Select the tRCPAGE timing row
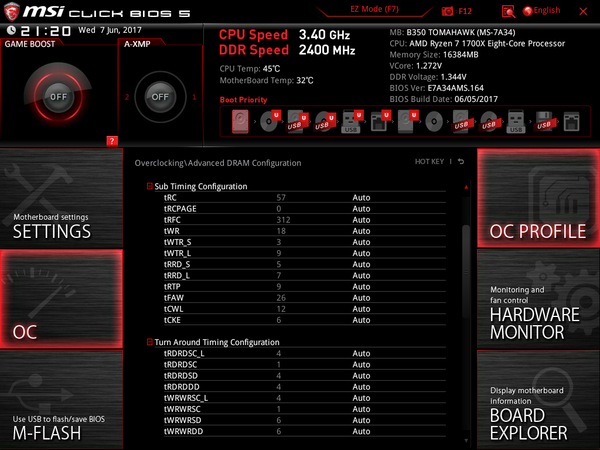600x450 pixels. pos(305,209)
